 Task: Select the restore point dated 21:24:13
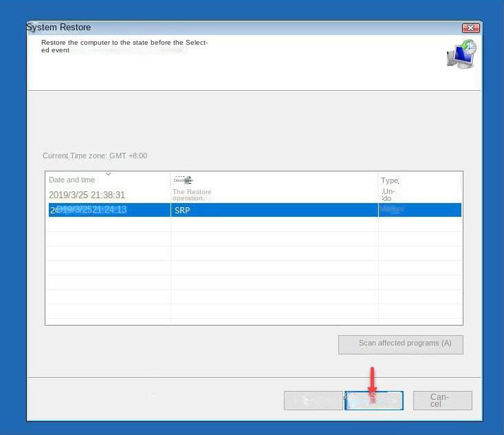coord(88,210)
